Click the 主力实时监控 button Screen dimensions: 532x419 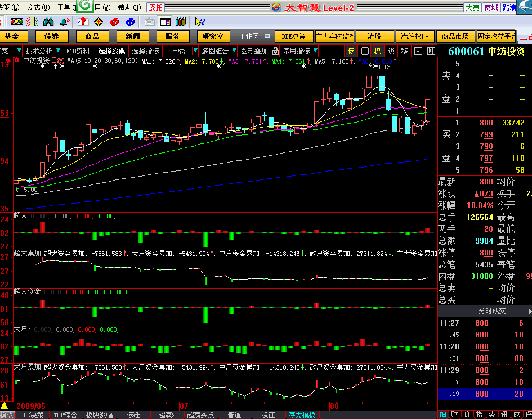click(334, 36)
